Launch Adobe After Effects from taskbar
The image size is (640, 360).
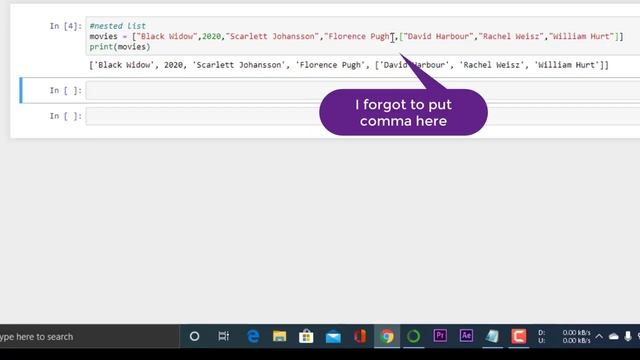[466, 336]
